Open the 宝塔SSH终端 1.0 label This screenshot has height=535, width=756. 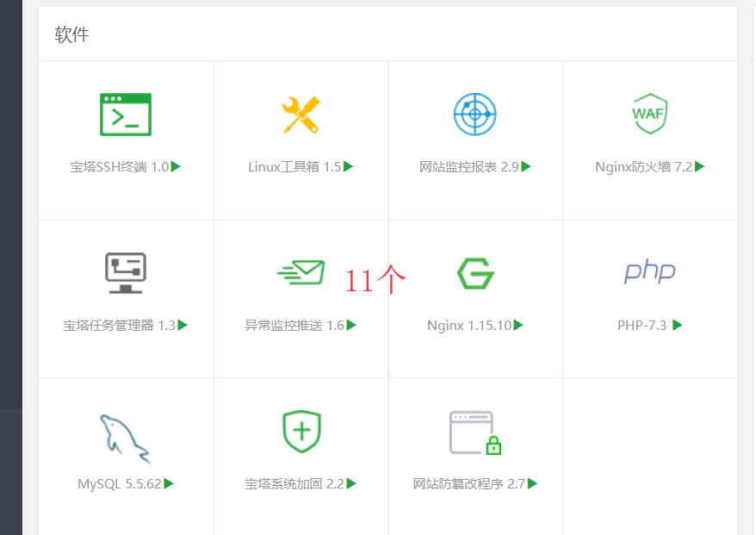pyautogui.click(x=120, y=167)
